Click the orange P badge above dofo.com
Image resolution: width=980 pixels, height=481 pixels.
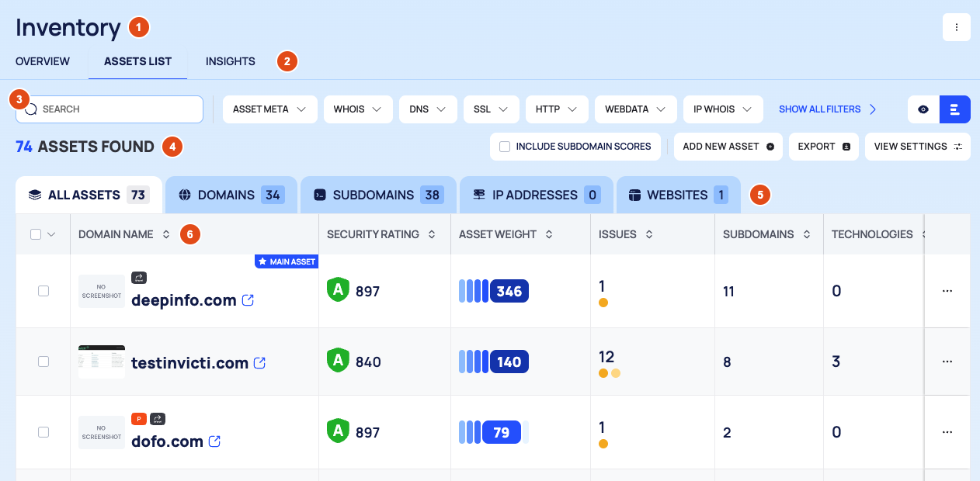pyautogui.click(x=139, y=419)
